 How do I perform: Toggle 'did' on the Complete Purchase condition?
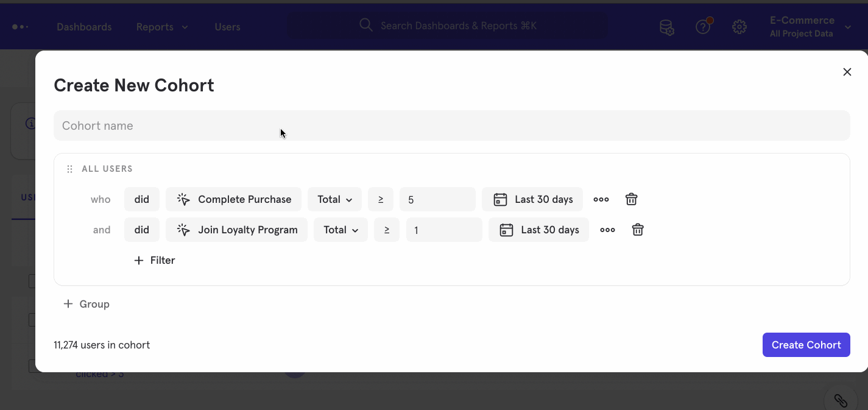[x=141, y=199]
